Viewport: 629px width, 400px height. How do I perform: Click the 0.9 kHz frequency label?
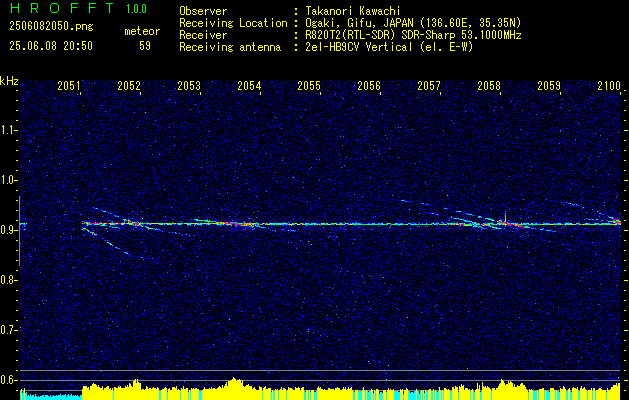tap(8, 230)
